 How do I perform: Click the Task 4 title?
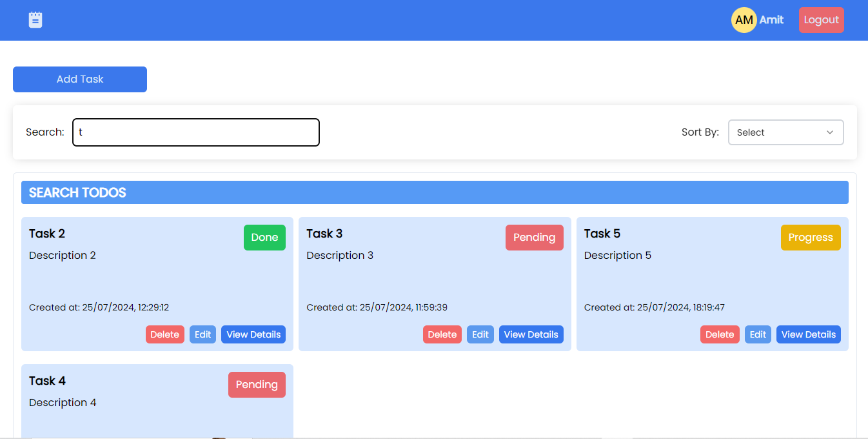click(47, 381)
